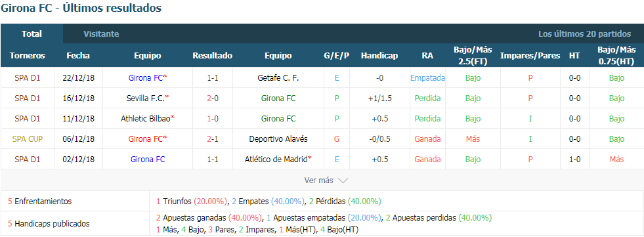This screenshot has height=237, width=644.
Task: Click the Ver más text
Action: (x=318, y=181)
